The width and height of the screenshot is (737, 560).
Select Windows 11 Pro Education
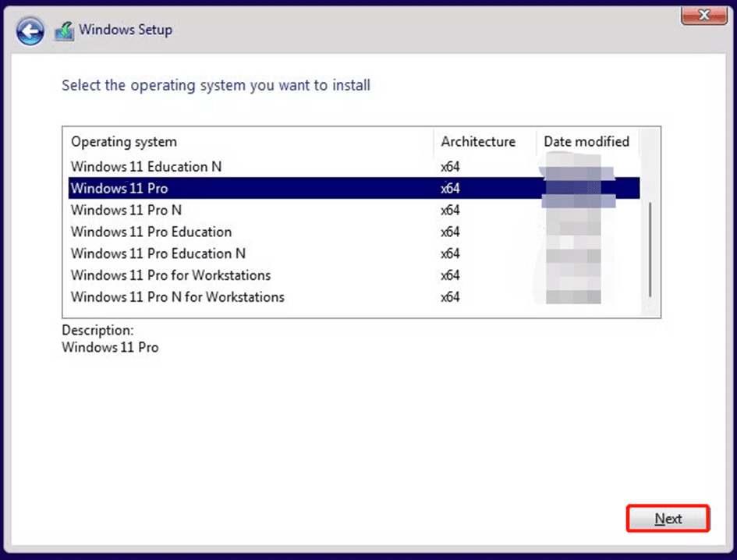[151, 232]
